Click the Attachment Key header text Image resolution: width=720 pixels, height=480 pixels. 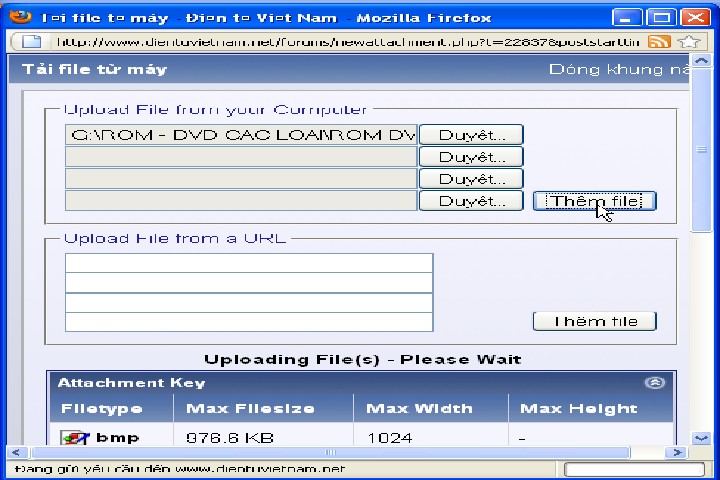pyautogui.click(x=131, y=383)
